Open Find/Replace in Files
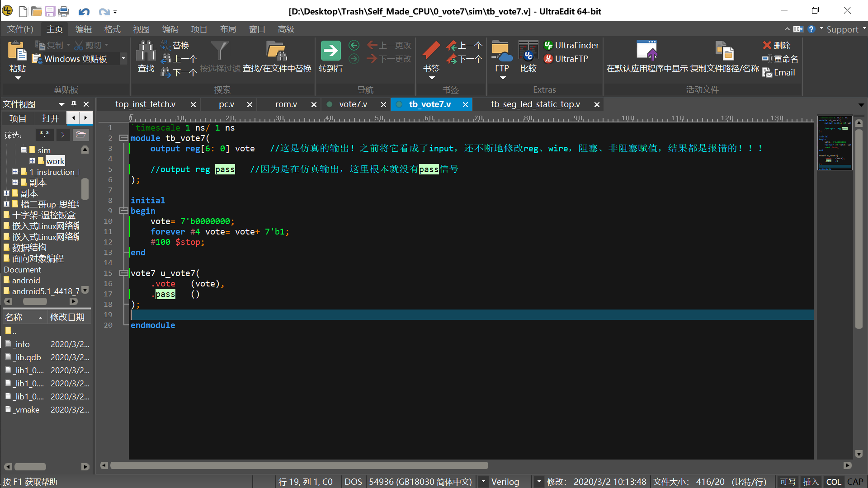Viewport: 868px width, 488px height. [x=277, y=51]
